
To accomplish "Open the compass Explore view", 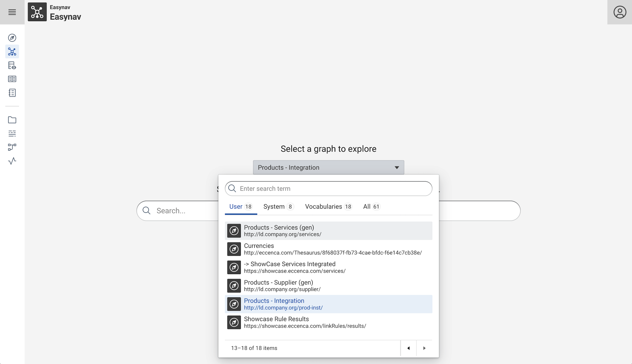I will tap(12, 38).
